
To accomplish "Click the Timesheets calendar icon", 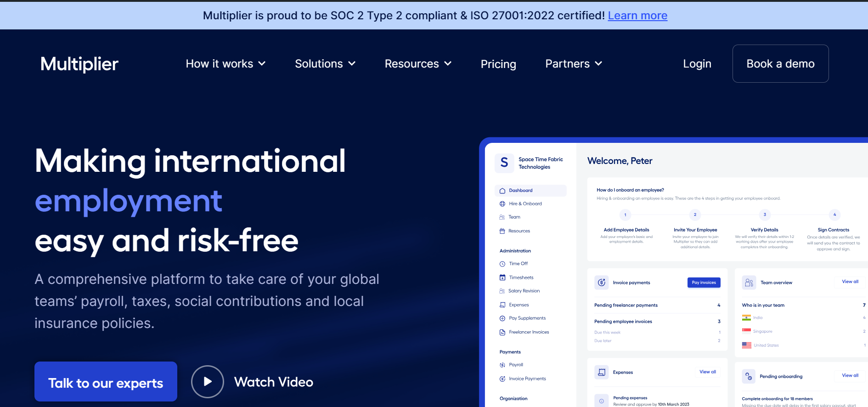I will coord(502,277).
